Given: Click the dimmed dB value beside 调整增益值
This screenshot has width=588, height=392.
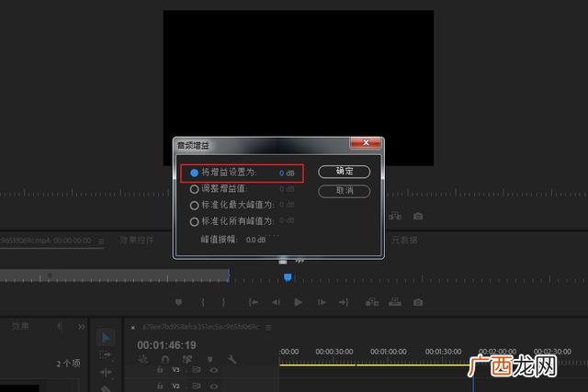Looking at the screenshot, I should click(287, 189).
